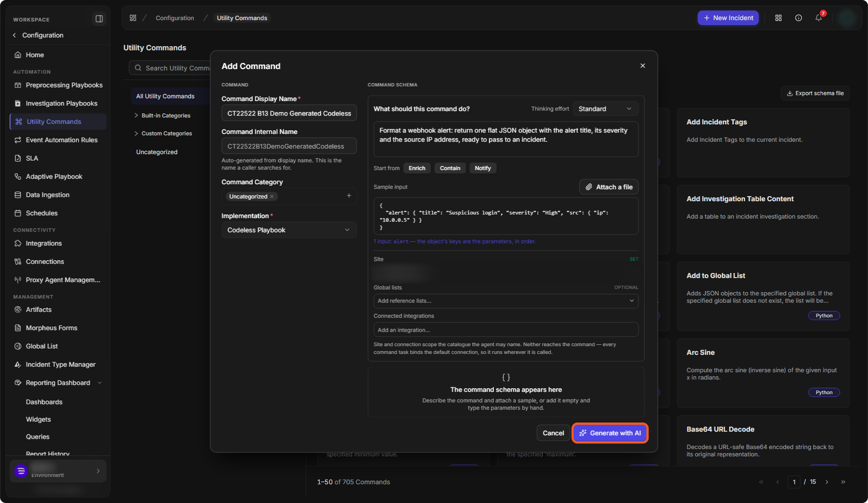Screen dimensions: 868x503
Task: Click Configuration in the breadcrumb
Action: tap(175, 18)
